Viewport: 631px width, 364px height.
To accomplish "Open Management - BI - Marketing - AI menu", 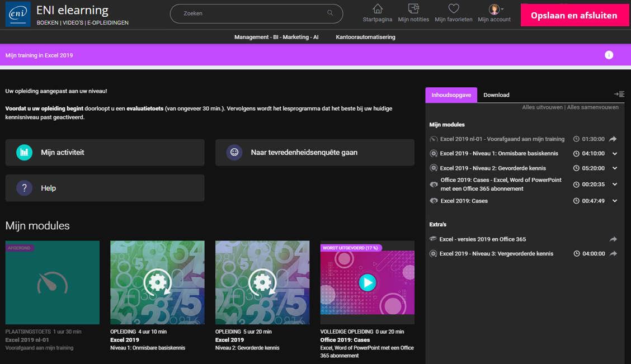I will (x=276, y=37).
